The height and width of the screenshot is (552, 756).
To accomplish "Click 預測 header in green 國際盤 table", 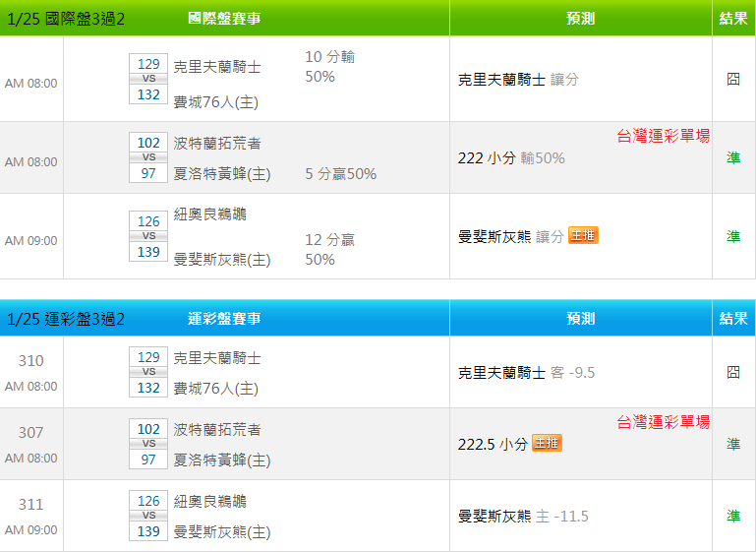I will [580, 19].
